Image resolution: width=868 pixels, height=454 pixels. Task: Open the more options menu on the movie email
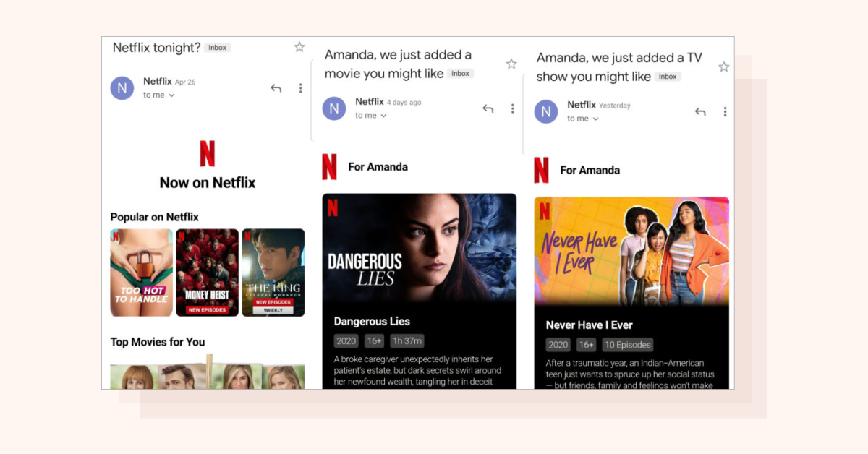[513, 108]
